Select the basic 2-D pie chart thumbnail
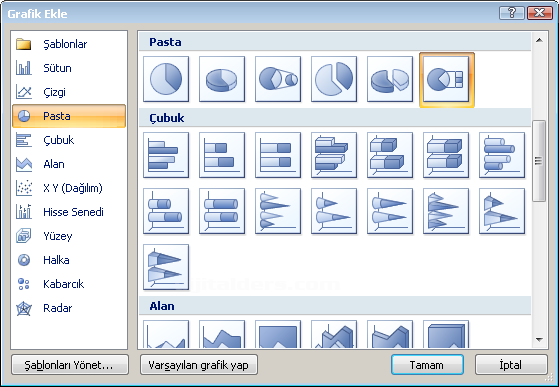Image resolution: width=559 pixels, height=387 pixels. click(x=166, y=79)
